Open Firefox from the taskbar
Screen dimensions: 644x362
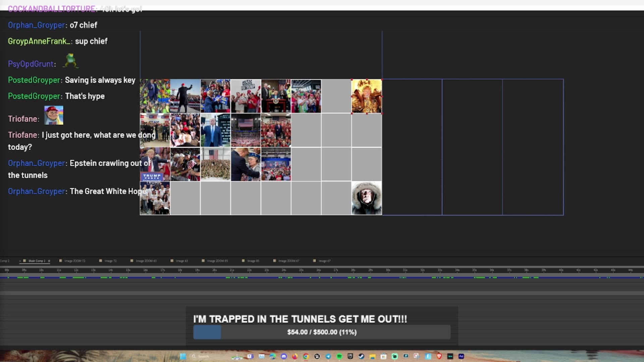tap(294, 356)
